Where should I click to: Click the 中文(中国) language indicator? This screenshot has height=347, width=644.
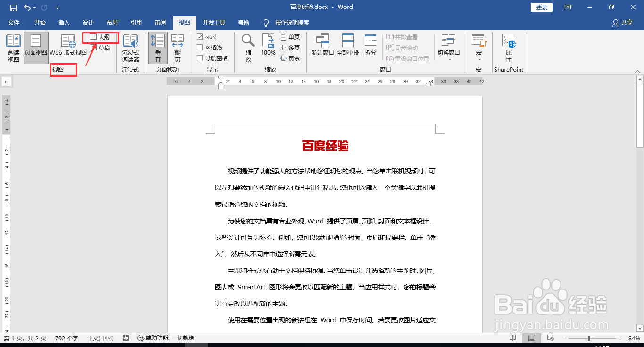(100, 338)
